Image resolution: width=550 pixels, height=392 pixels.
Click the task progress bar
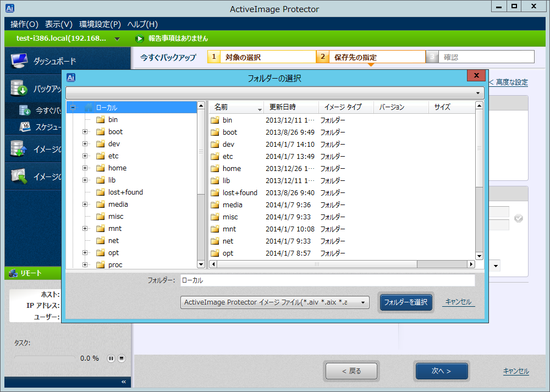(x=45, y=358)
